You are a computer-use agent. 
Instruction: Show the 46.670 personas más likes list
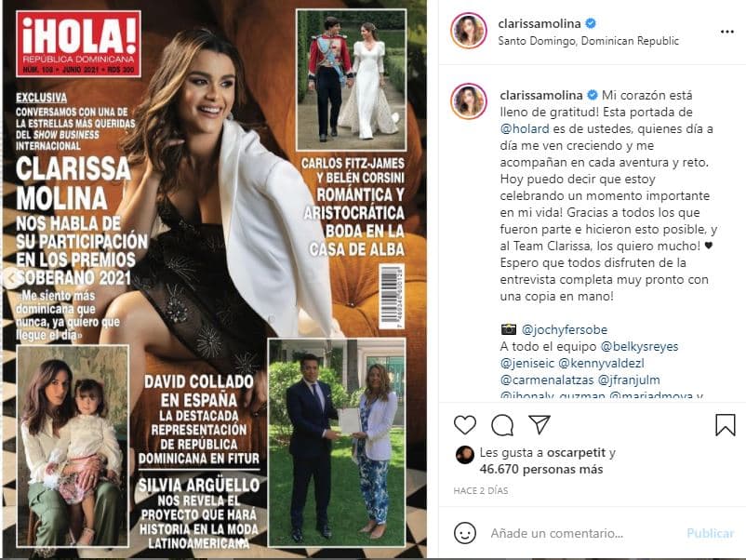[541, 470]
